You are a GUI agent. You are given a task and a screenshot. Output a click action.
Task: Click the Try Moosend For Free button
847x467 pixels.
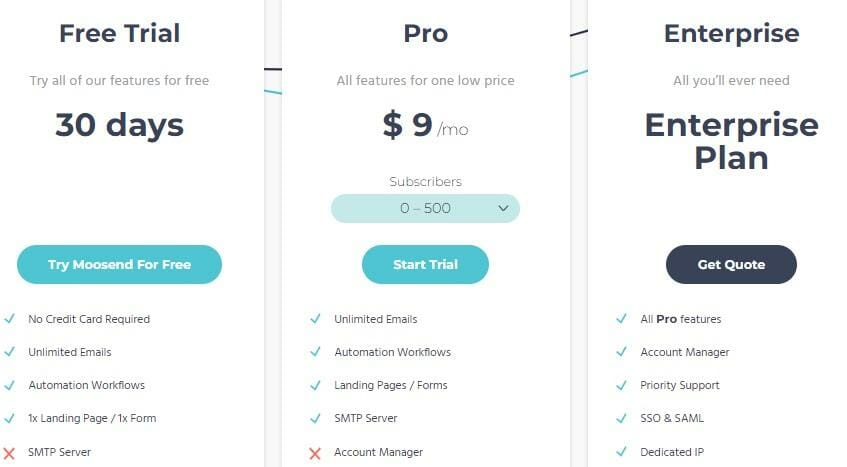pos(119,265)
